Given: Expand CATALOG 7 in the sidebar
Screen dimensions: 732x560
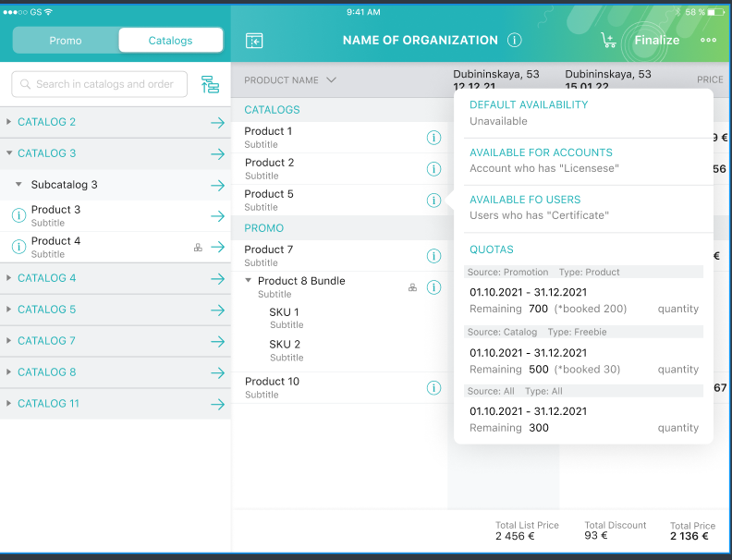Looking at the screenshot, I should tap(9, 341).
